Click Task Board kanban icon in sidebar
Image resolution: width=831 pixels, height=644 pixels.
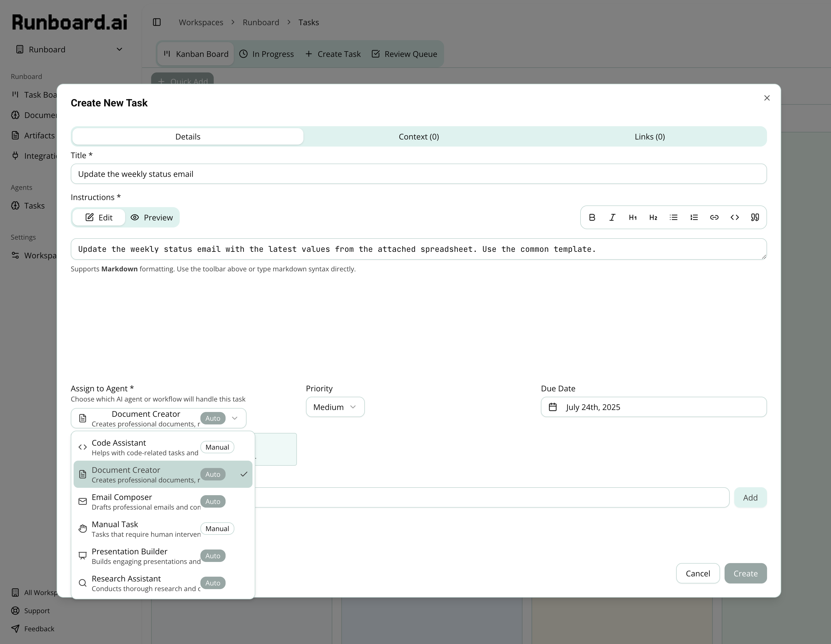pos(15,94)
